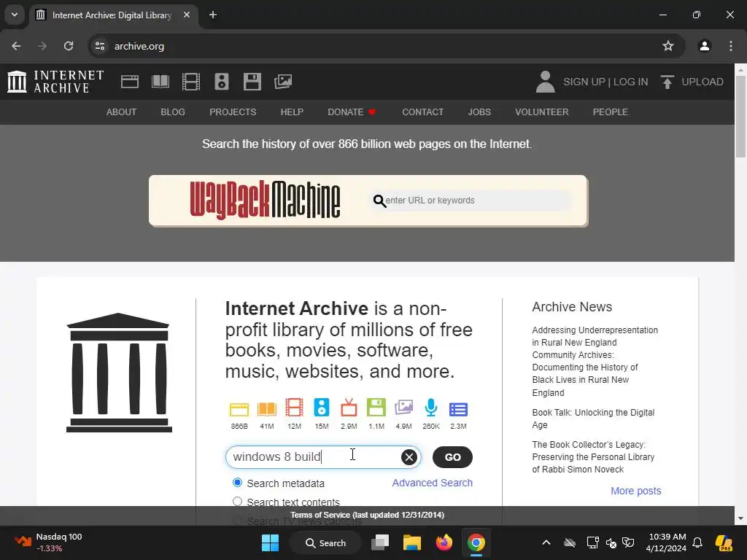
Task: Open Terms of Service banner text
Action: tap(368, 515)
